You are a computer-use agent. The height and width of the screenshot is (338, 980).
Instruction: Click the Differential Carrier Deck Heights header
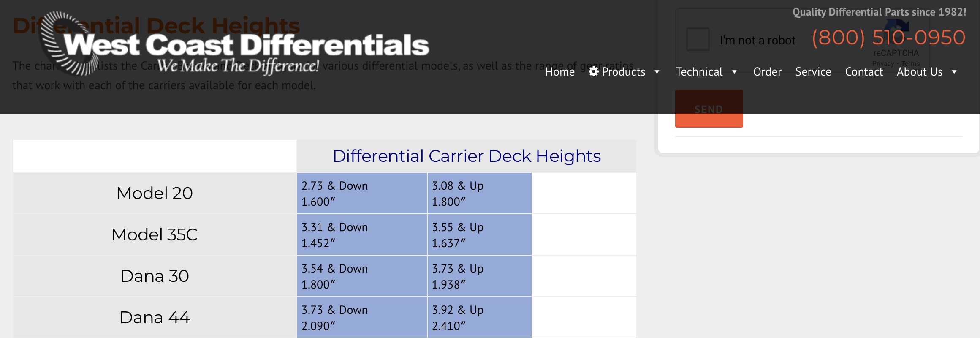click(x=466, y=156)
